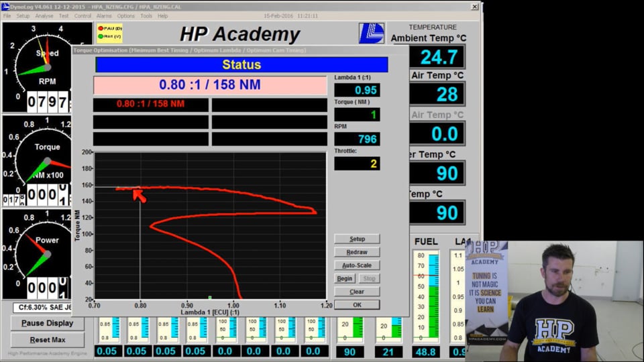Click the Begin button
Viewport: 644px width, 362px height.
(345, 278)
